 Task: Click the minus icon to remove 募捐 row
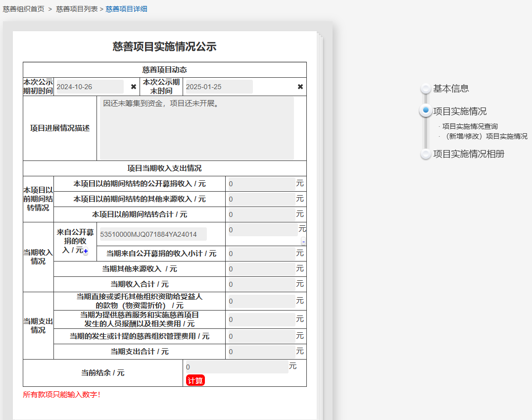pos(303,242)
